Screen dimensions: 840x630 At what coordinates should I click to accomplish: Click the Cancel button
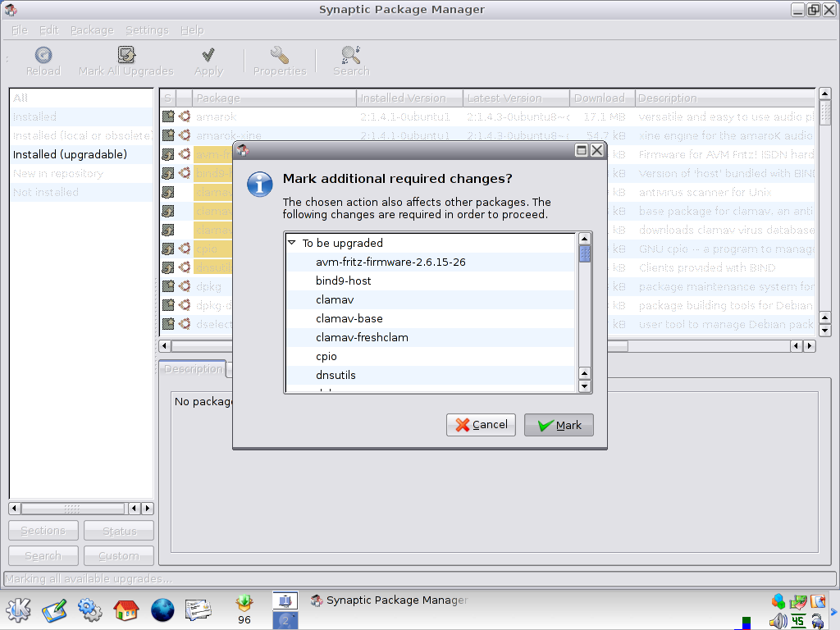(x=481, y=425)
